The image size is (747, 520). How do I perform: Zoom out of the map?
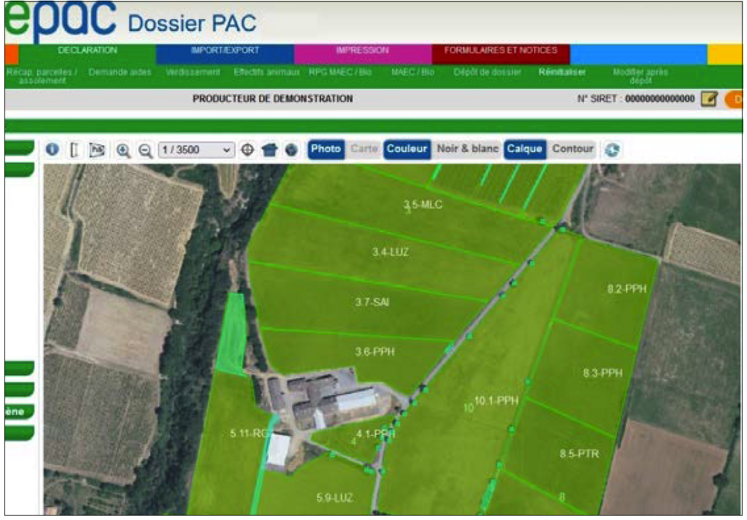coord(145,150)
